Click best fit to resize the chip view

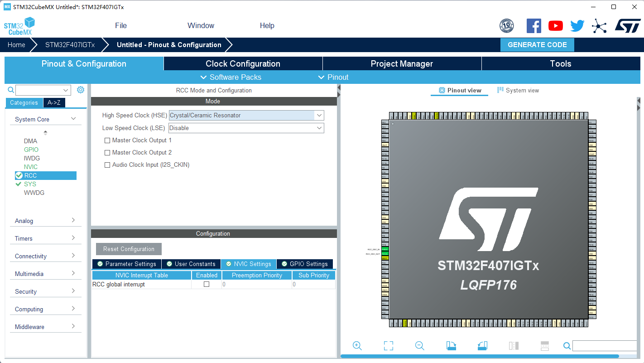[x=388, y=346]
